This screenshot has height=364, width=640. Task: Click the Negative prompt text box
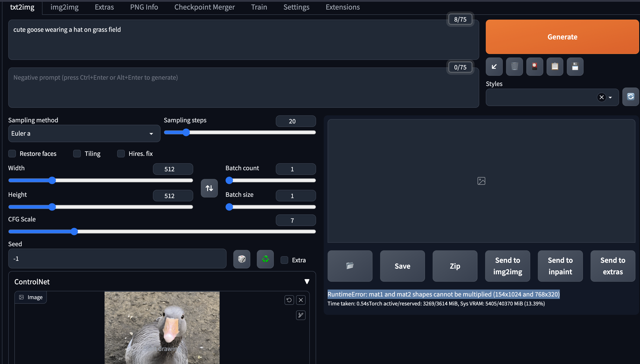point(244,88)
